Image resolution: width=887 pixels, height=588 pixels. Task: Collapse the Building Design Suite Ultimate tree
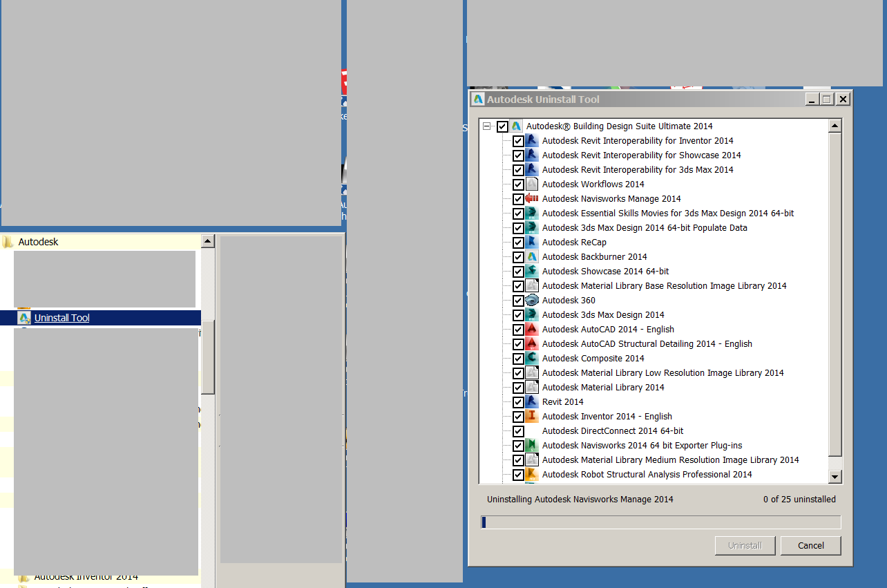pyautogui.click(x=488, y=126)
